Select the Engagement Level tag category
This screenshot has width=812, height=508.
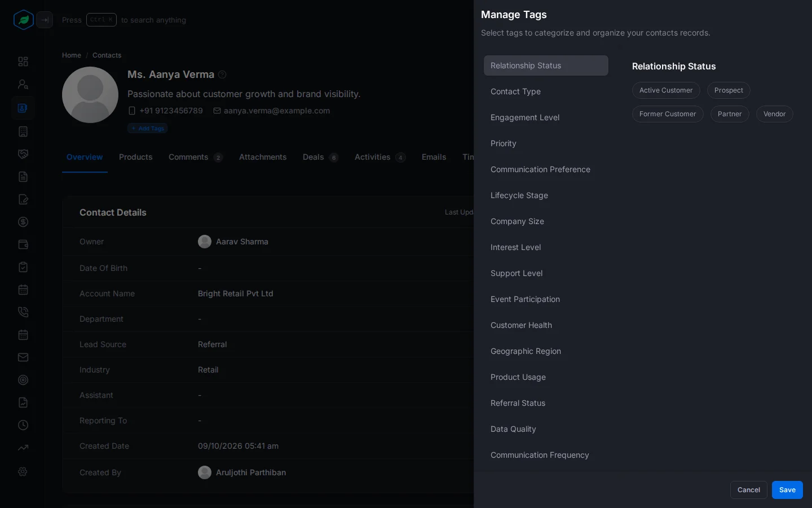(x=546, y=117)
